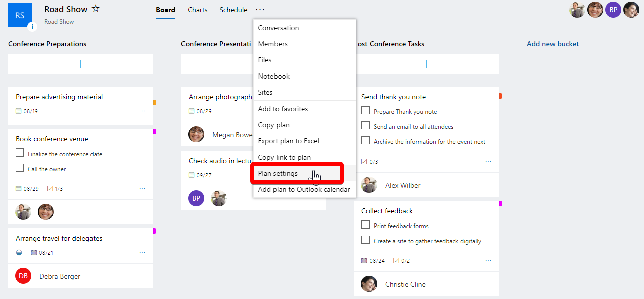Open Debra Berger's avatar on Arrange travel card
This screenshot has width=644, height=299.
pos(23,276)
